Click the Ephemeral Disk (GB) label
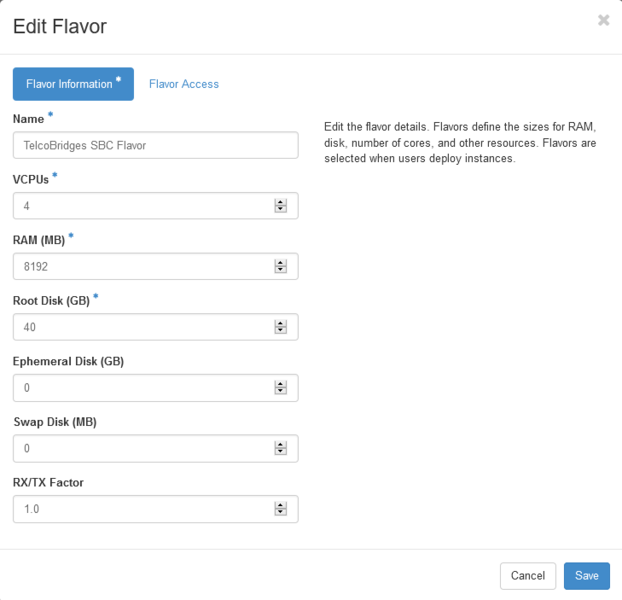622x600 pixels. pyautogui.click(x=68, y=362)
